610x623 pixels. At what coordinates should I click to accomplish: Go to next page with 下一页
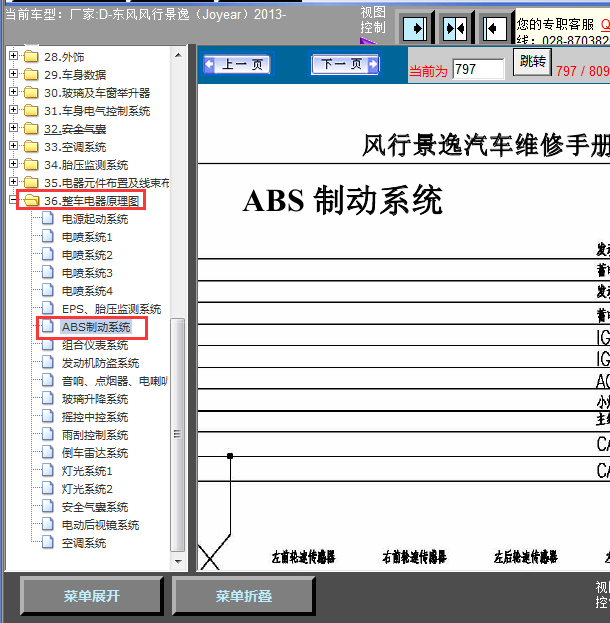tap(345, 64)
